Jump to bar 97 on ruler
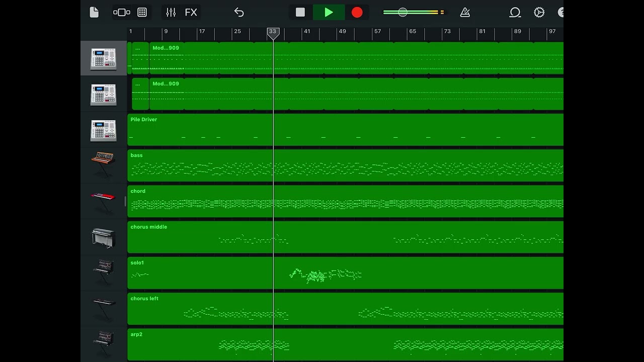Screen dimensions: 644x362 tap(552, 31)
